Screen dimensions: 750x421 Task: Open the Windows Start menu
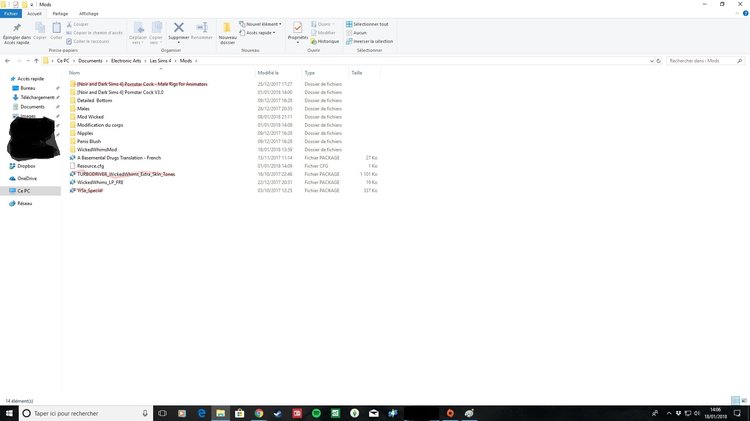[x=9, y=413]
